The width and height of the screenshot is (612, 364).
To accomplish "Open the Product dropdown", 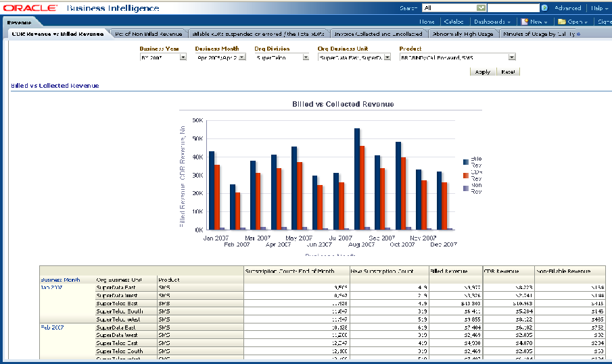I will (512, 57).
